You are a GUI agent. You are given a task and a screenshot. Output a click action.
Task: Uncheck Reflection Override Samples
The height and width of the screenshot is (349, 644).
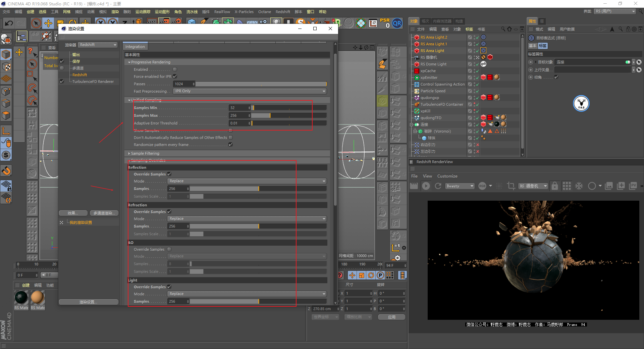(169, 174)
